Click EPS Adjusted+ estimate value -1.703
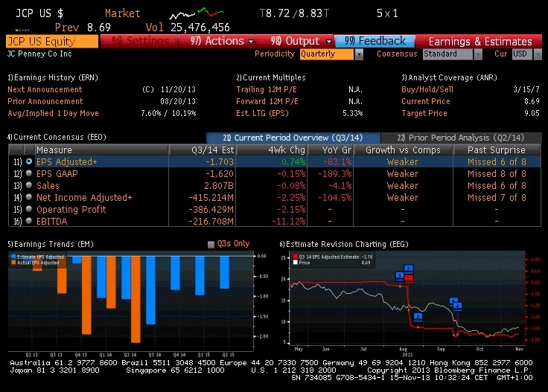 220,161
